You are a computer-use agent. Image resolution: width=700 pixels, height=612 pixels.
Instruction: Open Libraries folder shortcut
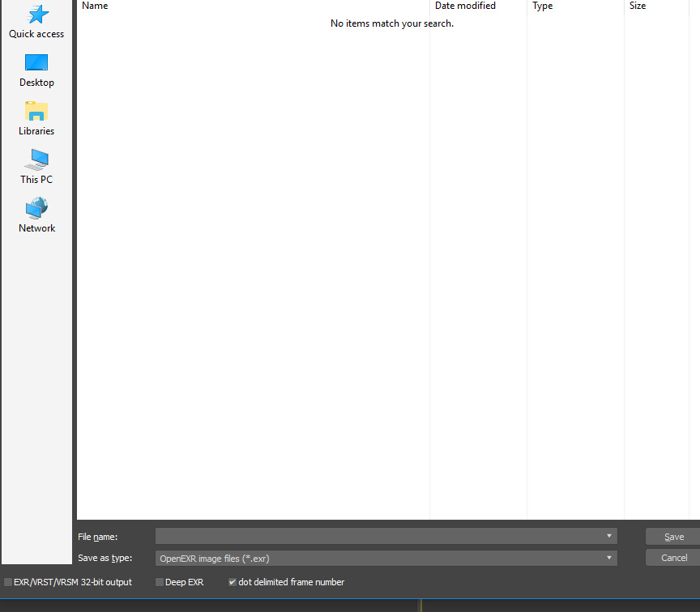pos(36,119)
